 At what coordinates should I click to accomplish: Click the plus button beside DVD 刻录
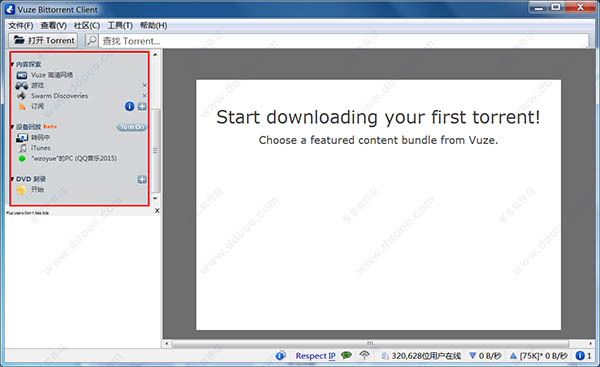[x=142, y=179]
